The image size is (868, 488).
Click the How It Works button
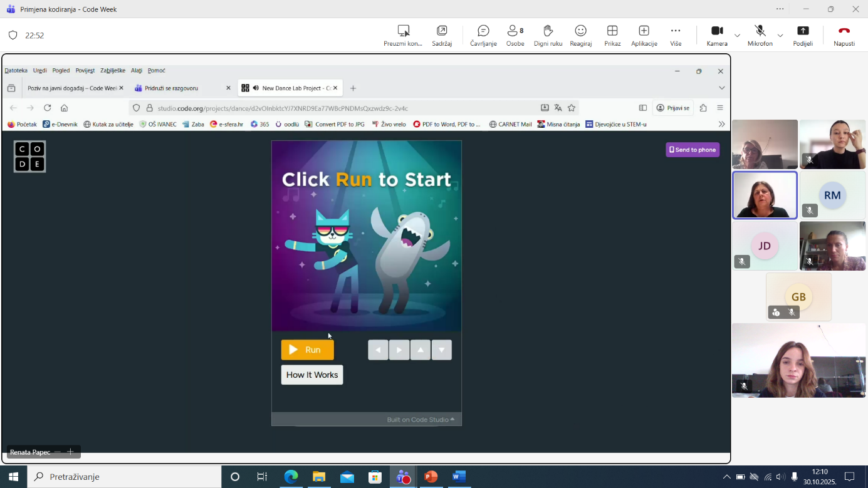coord(311,375)
